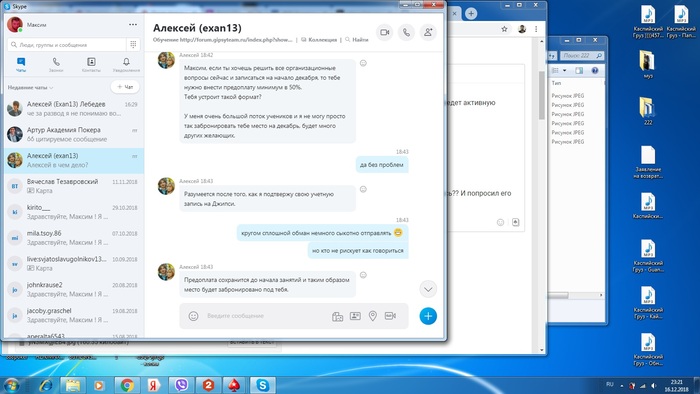Screen dimensions: 700x394
Task: Start a new chat with + Чат button
Action: point(125,87)
